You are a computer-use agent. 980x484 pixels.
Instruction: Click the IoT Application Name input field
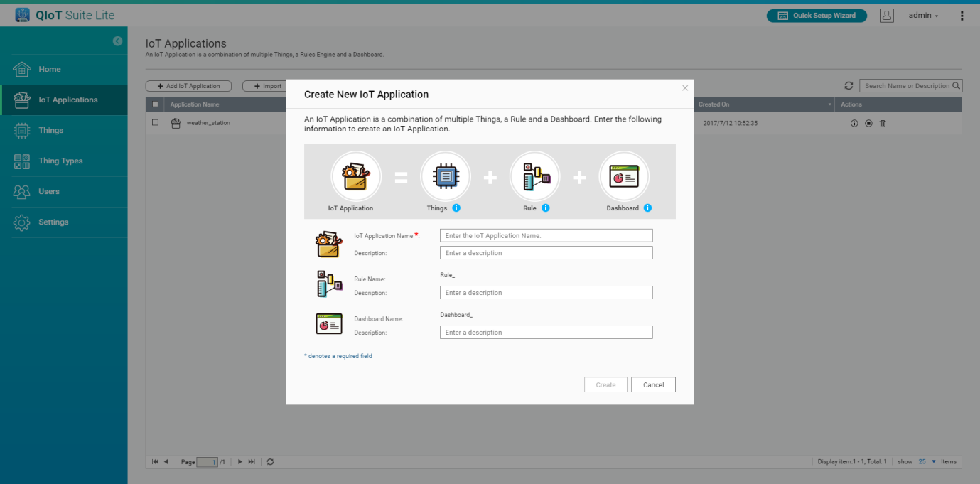pos(546,236)
